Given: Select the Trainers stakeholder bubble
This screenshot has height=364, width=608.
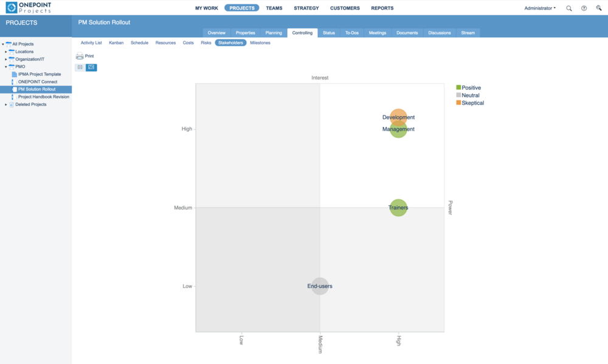Looking at the screenshot, I should click(x=398, y=207).
